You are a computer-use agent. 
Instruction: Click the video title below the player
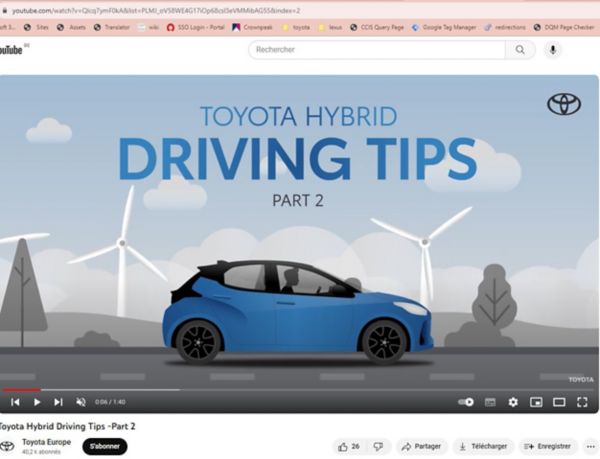pyautogui.click(x=67, y=426)
